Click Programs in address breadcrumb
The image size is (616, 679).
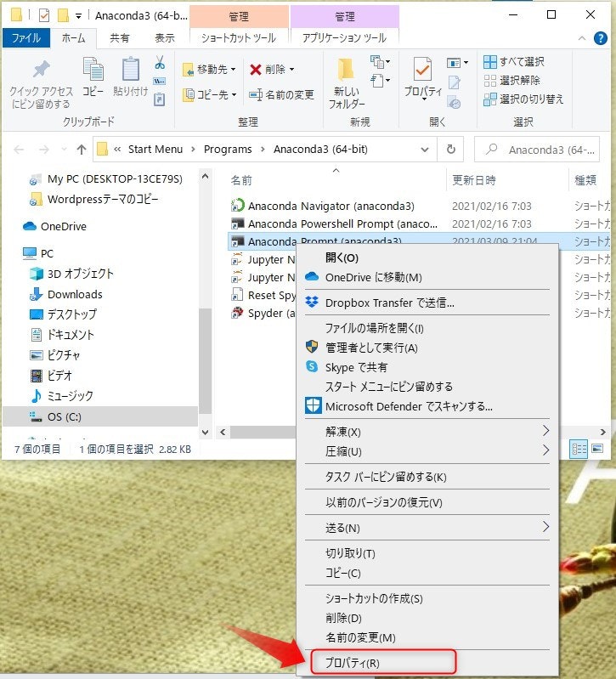click(228, 150)
